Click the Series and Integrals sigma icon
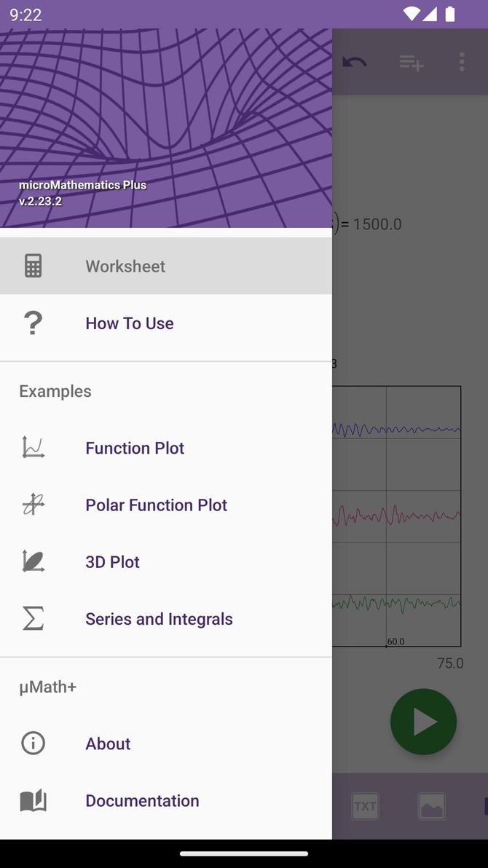The height and width of the screenshot is (868, 488). [33, 618]
